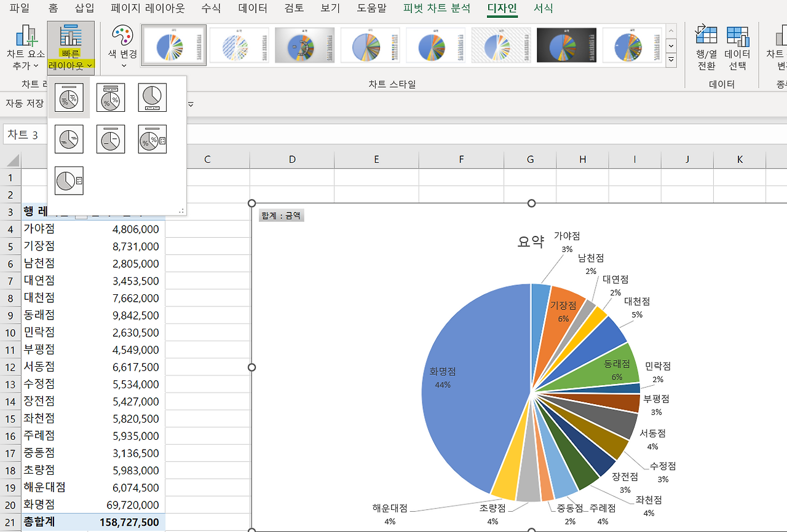Select column D header
The image size is (787, 532).
click(292, 160)
